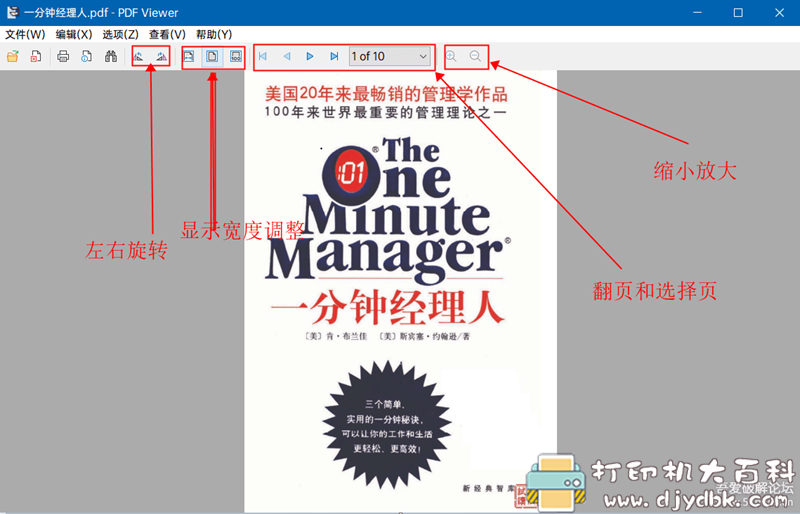Fit page to width
Screen dimensions: 800x514
point(189,56)
